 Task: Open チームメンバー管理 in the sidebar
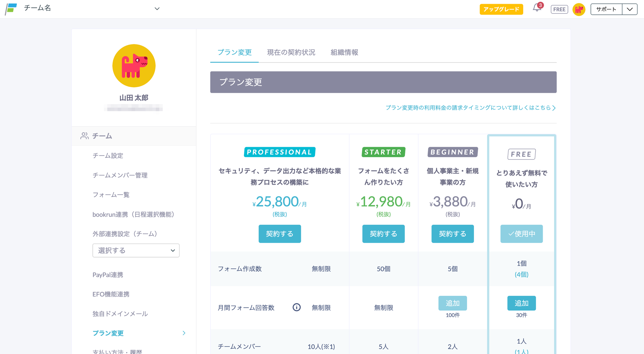[x=120, y=175]
